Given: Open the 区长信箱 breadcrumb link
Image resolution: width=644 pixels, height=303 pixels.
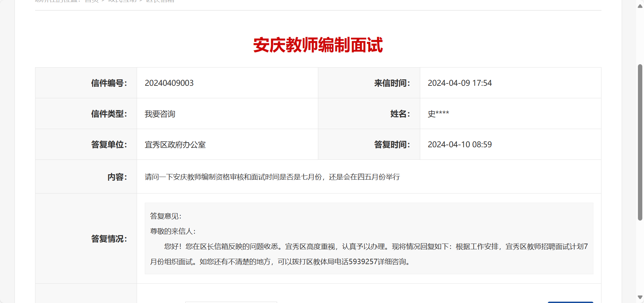Looking at the screenshot, I should coord(160,1).
